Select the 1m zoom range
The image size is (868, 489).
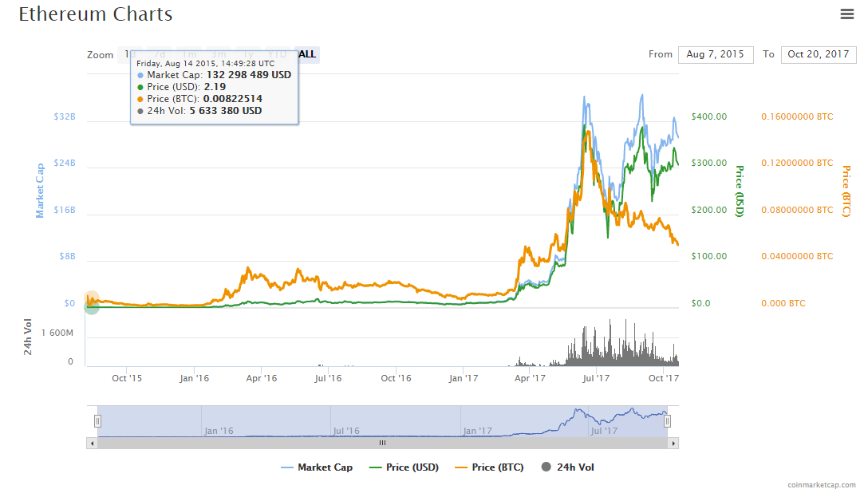(189, 54)
